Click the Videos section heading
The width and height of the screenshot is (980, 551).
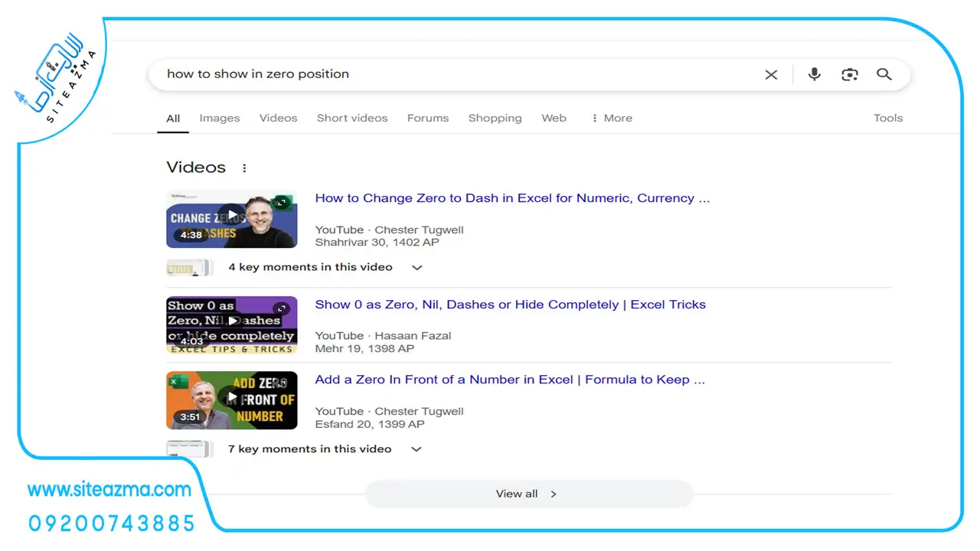196,168
